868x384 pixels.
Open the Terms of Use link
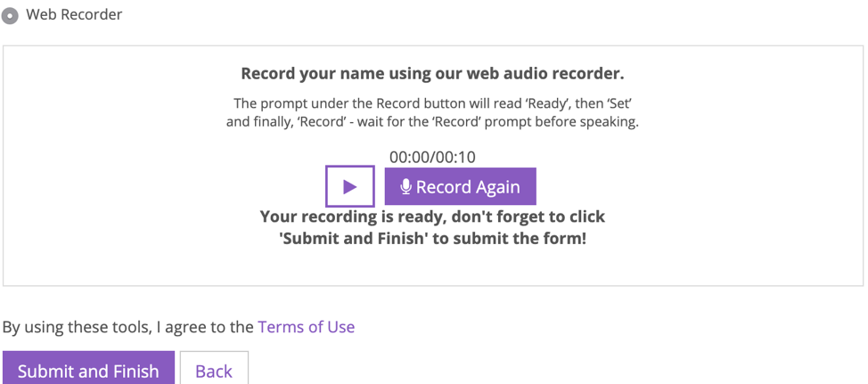(x=307, y=327)
